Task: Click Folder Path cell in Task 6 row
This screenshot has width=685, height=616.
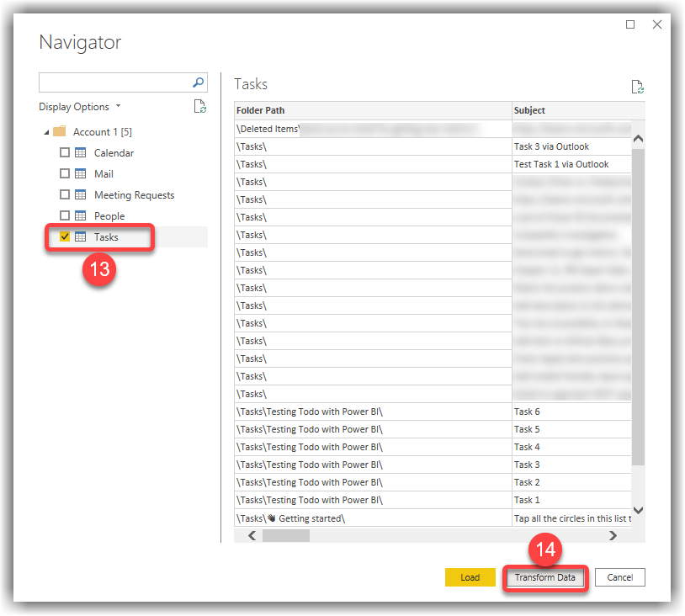Action: (x=373, y=412)
